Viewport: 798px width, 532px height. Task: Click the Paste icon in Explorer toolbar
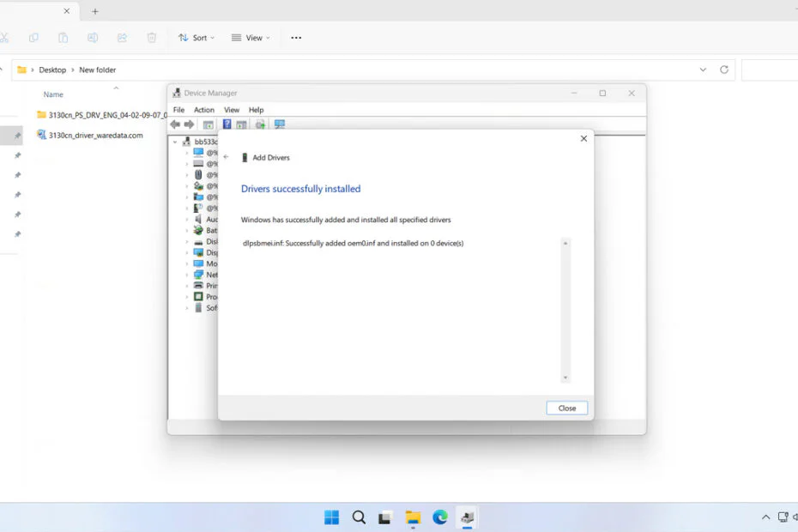63,38
